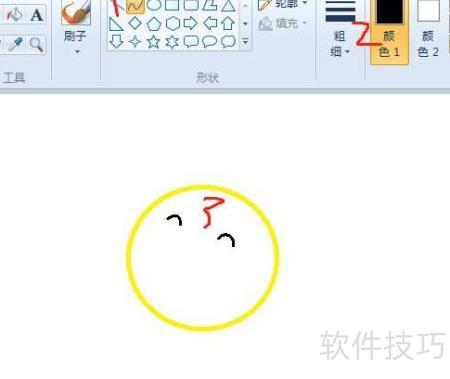Expand the shapes gallery more arrow
The height and width of the screenshot is (379, 450).
(x=245, y=42)
